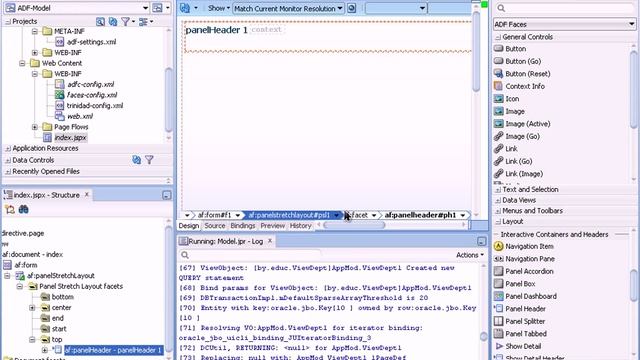Open the Show dropdown in editor toolbar
The height and width of the screenshot is (360, 640).
tap(219, 8)
